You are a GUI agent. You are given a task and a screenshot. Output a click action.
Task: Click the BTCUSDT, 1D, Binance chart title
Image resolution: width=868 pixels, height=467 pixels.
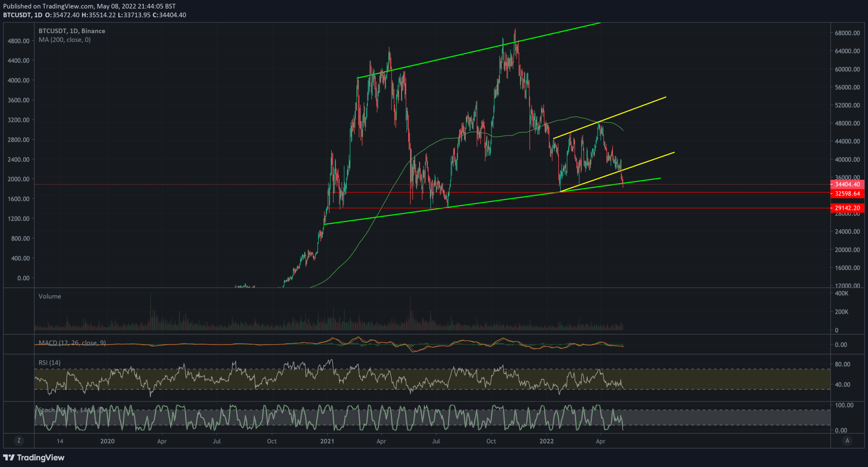(72, 31)
